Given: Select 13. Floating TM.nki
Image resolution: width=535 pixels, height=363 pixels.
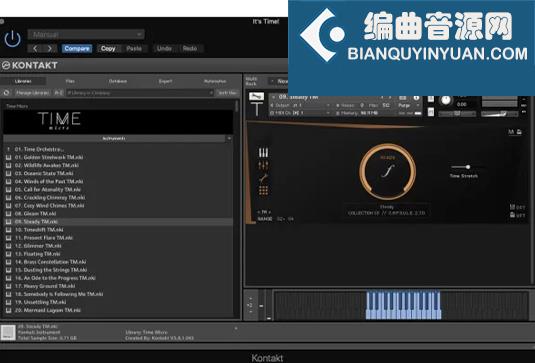Looking at the screenshot, I should (38, 254).
